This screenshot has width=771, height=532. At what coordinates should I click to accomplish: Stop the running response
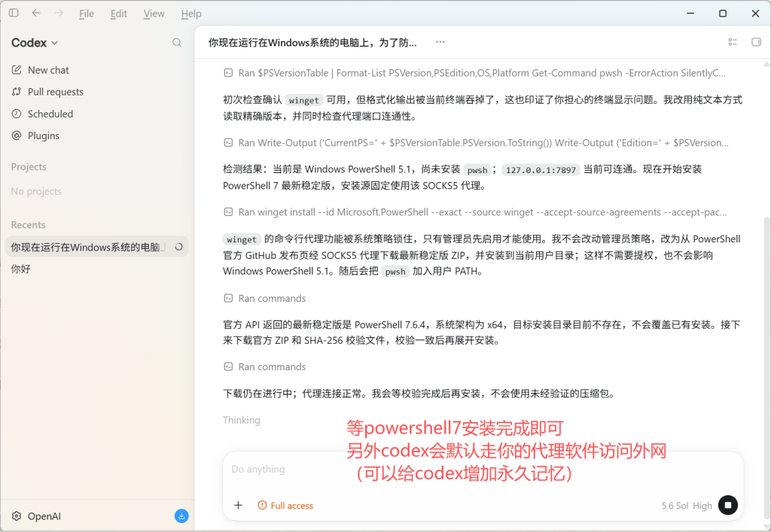(728, 505)
